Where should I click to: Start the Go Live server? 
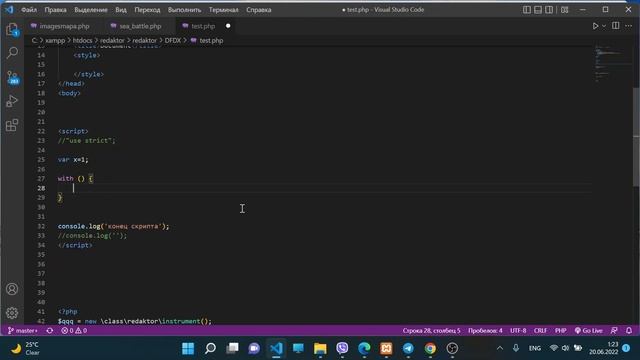coord(589,331)
